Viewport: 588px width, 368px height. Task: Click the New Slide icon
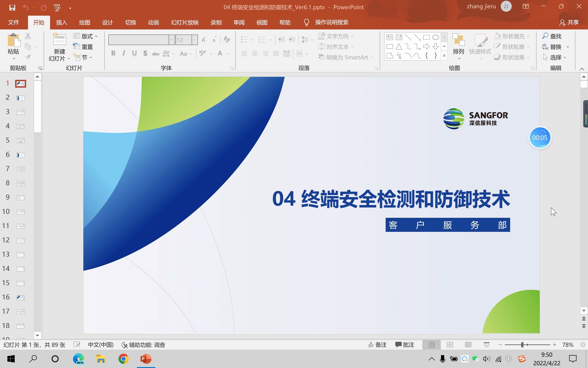click(59, 39)
